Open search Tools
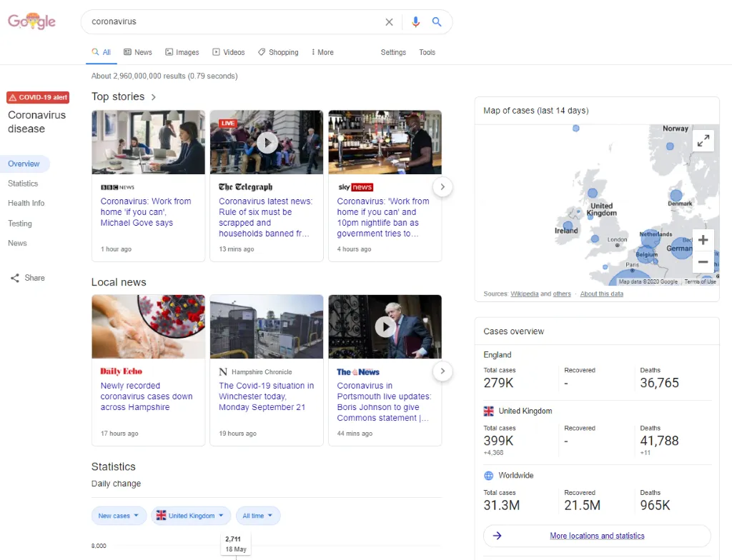 [427, 52]
